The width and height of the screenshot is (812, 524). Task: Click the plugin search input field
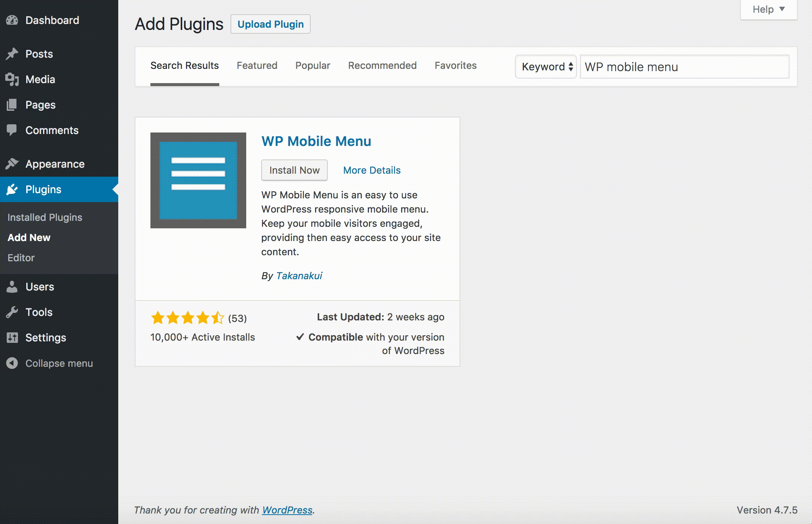click(685, 67)
